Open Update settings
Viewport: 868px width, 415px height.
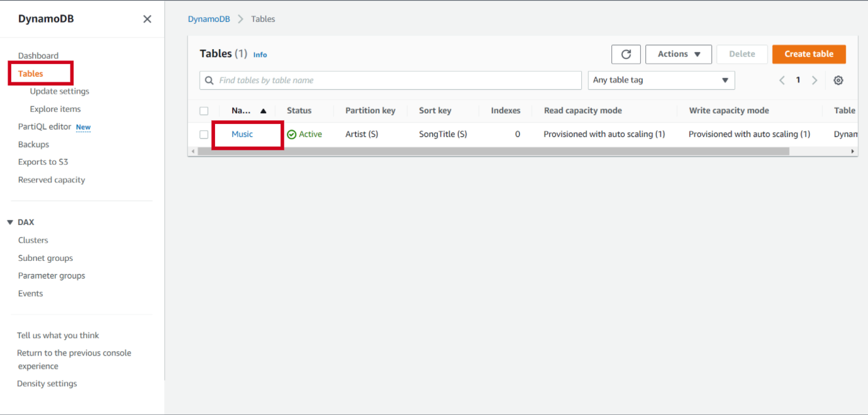60,91
